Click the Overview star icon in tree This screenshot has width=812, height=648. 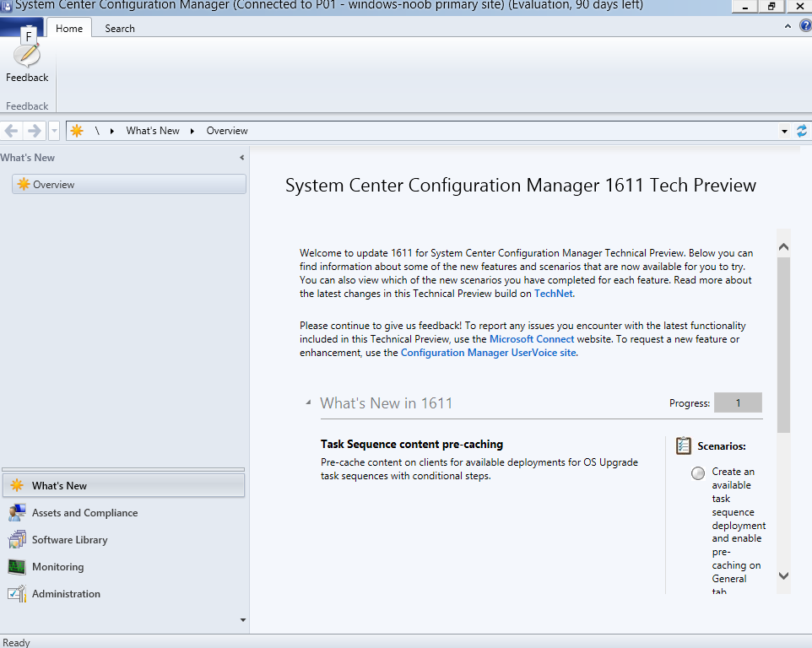click(24, 184)
